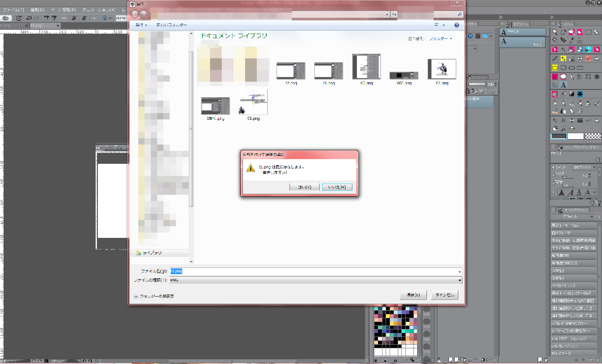Select the blue triangle Ruler tool
602x364 pixels.
point(555,85)
